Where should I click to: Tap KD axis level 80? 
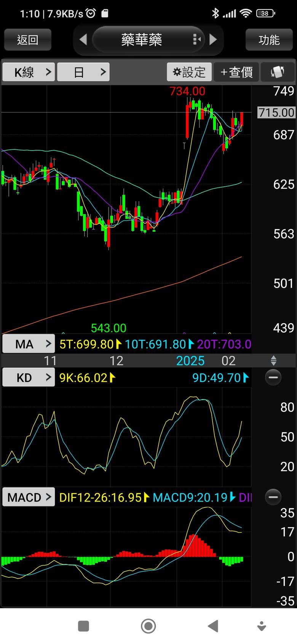(x=287, y=407)
